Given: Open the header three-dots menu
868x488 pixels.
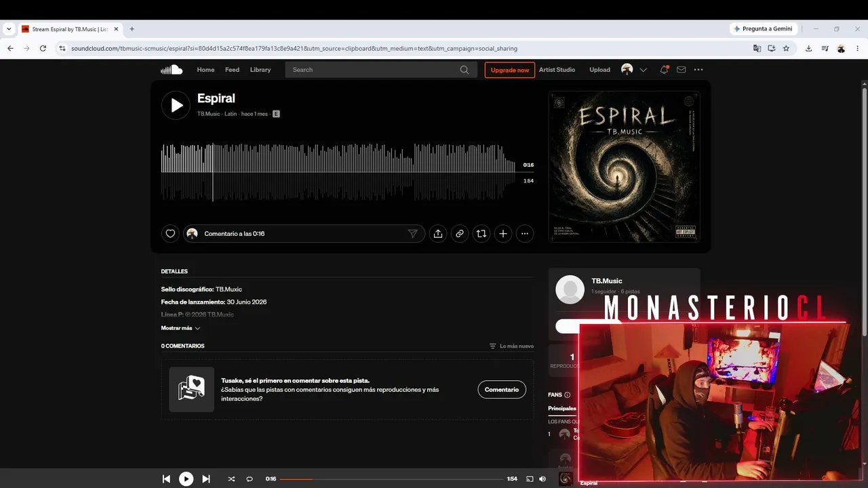Looking at the screenshot, I should tap(698, 70).
